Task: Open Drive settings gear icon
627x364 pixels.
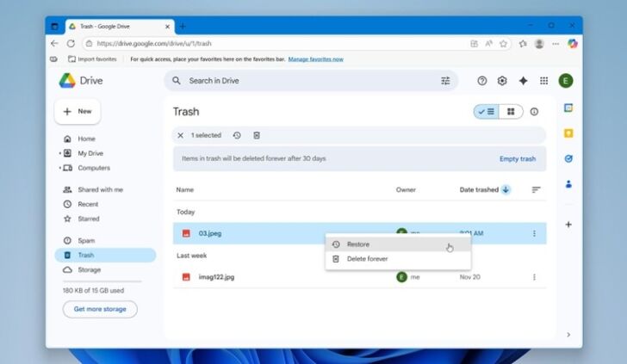Action: point(502,81)
